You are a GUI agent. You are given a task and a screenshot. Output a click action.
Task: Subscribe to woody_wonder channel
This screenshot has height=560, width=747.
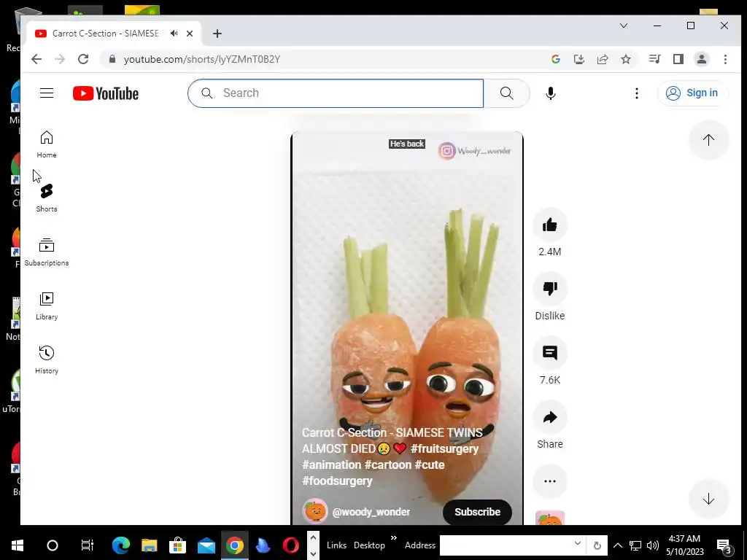click(477, 512)
